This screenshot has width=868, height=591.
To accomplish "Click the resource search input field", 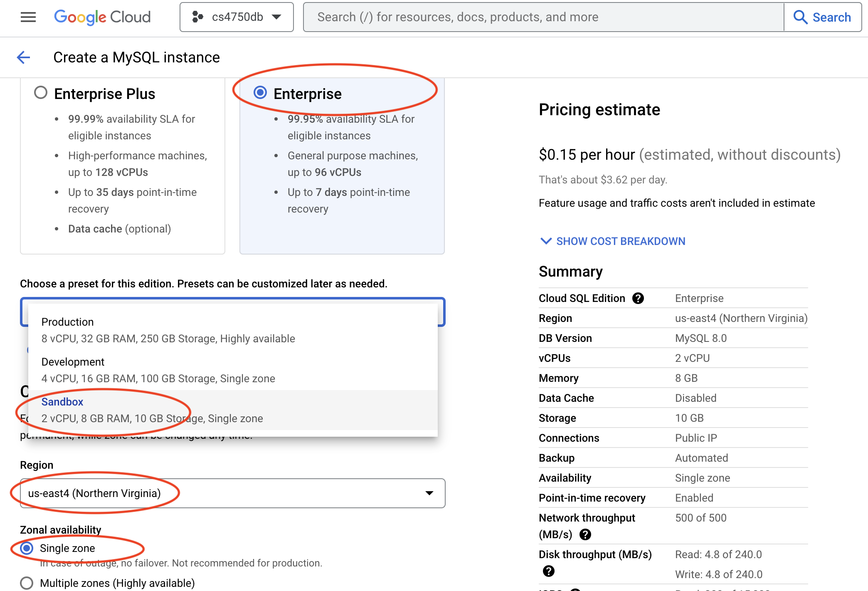I will (544, 17).
